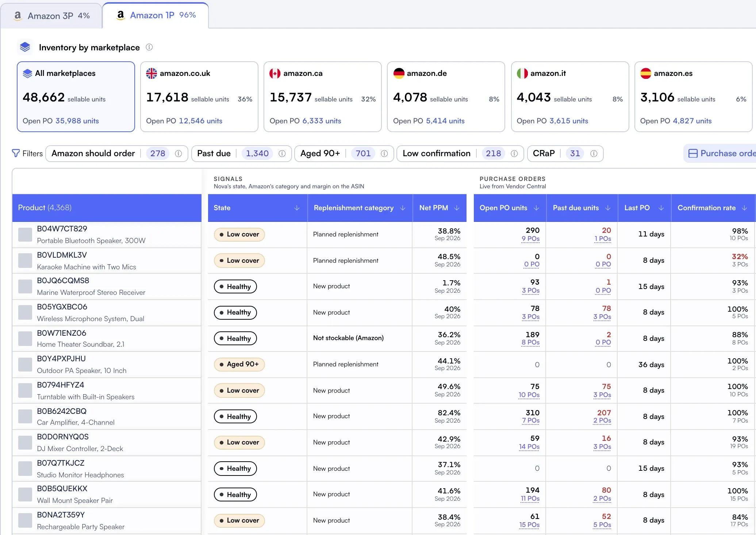Select the All marketplaces card
Viewport: 756px width, 535px height.
pos(76,97)
